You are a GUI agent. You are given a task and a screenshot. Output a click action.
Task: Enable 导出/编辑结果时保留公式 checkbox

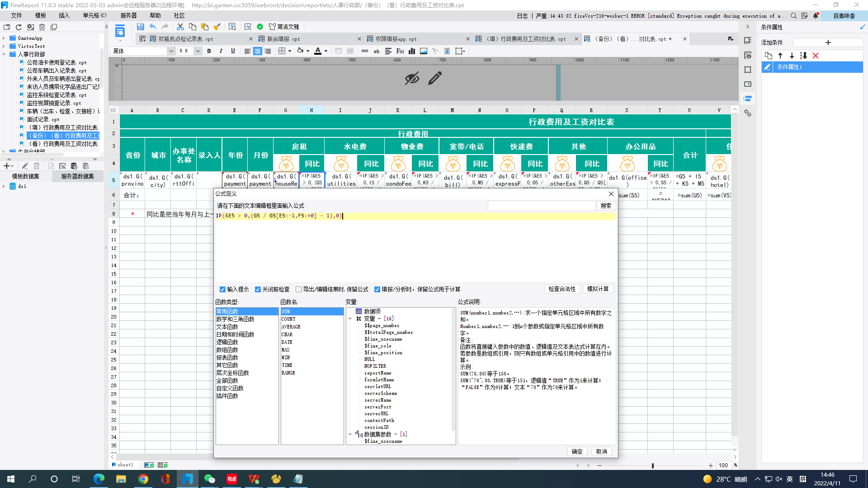[298, 290]
